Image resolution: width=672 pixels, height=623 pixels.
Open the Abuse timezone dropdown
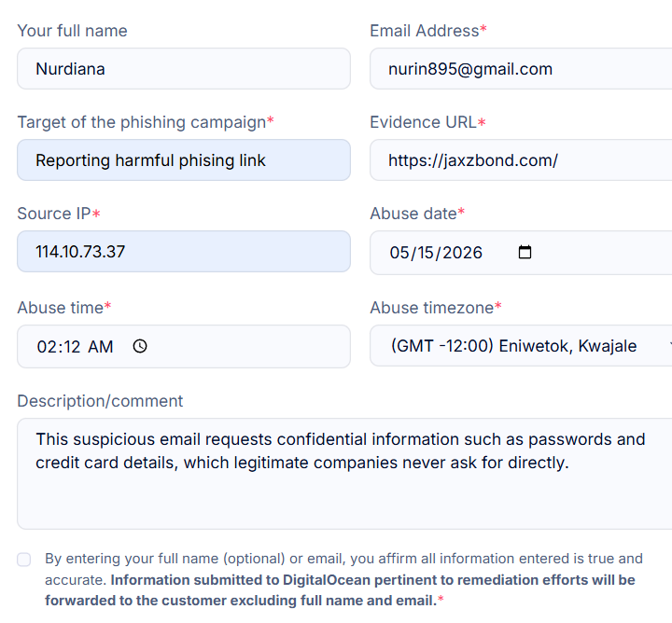[521, 345]
